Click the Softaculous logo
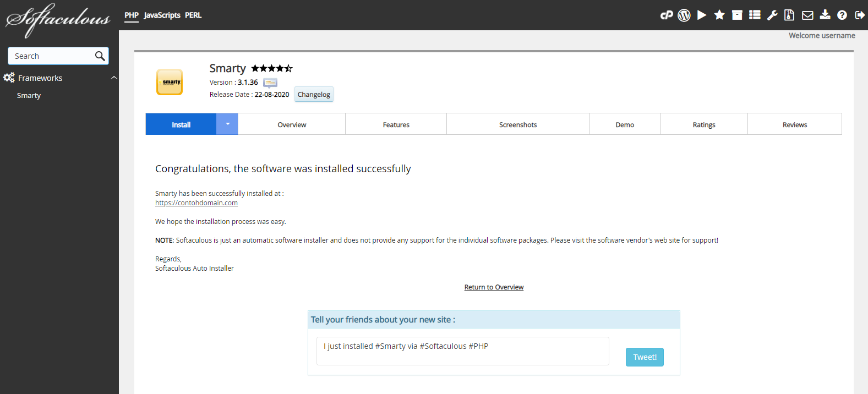 tap(58, 19)
